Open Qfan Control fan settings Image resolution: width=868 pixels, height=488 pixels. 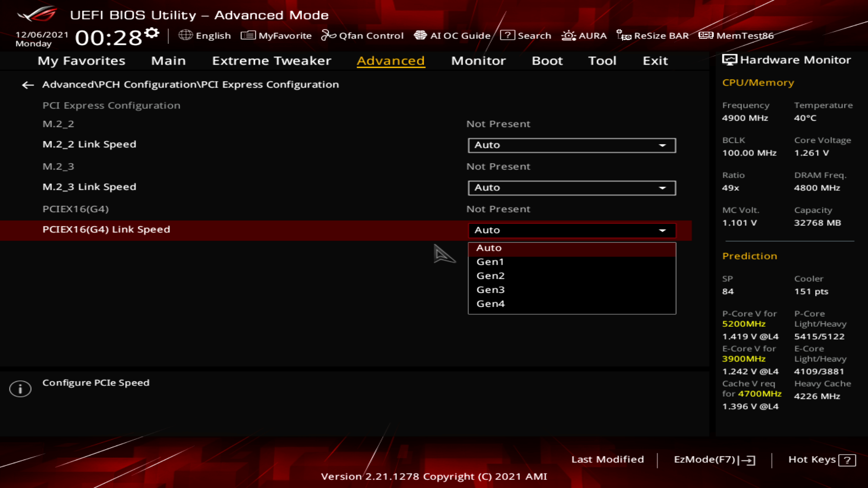362,35
